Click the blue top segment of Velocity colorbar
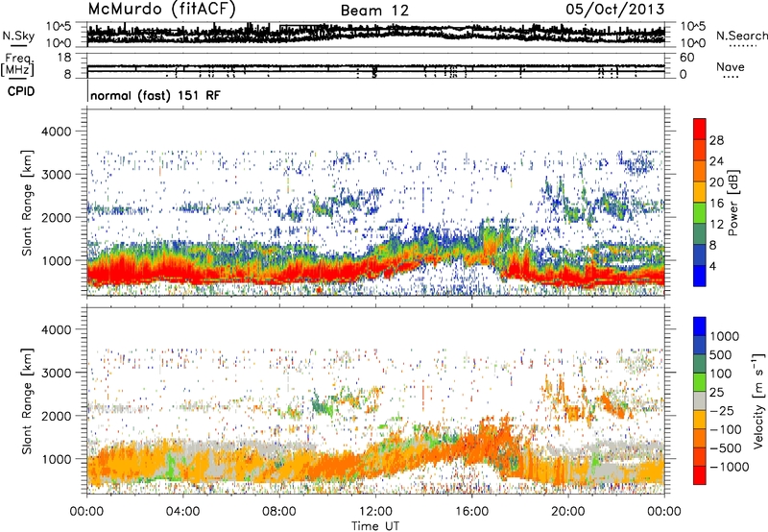Image resolution: width=768 pixels, height=532 pixels. click(700, 326)
